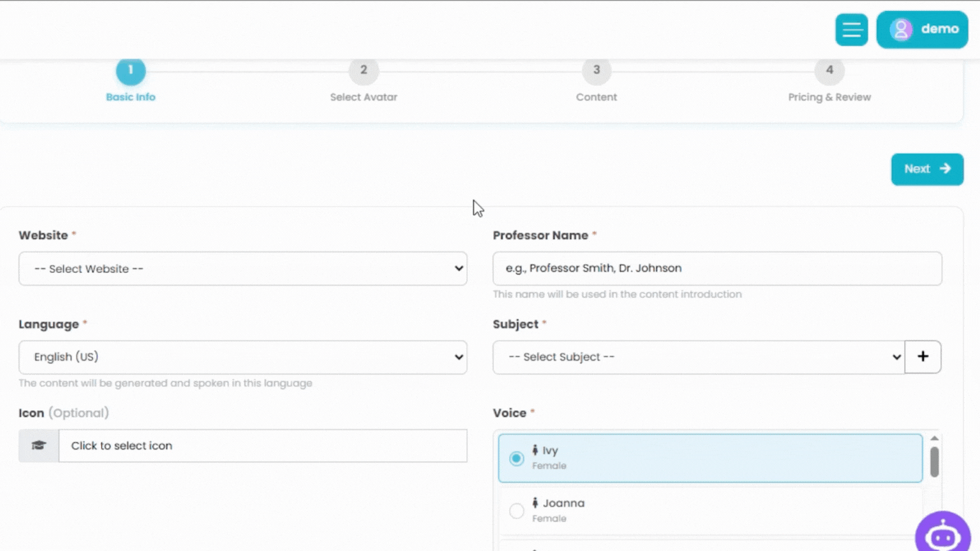Expand the Select Subject dropdown
980x551 pixels.
(x=698, y=357)
